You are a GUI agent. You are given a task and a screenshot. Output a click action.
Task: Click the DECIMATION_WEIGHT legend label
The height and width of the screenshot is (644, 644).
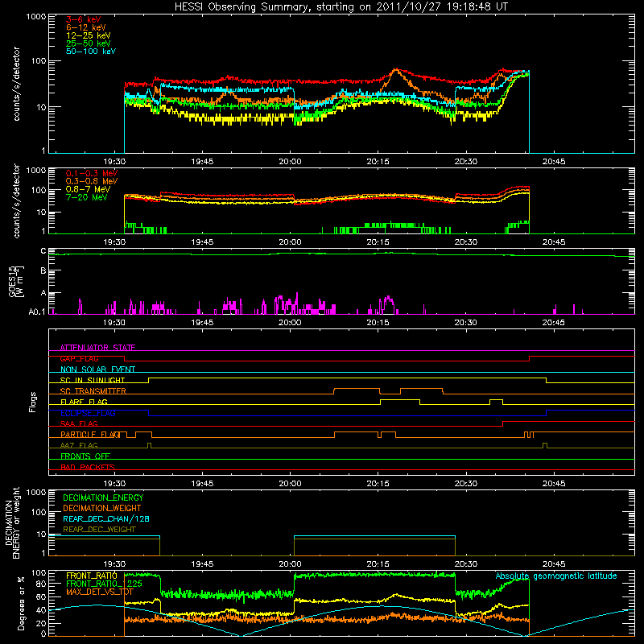point(102,508)
